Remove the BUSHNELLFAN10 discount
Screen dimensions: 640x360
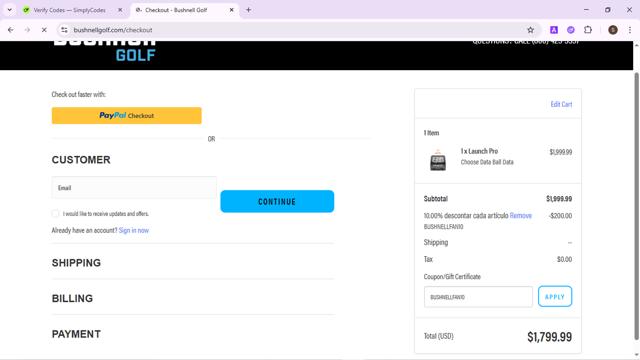(520, 216)
